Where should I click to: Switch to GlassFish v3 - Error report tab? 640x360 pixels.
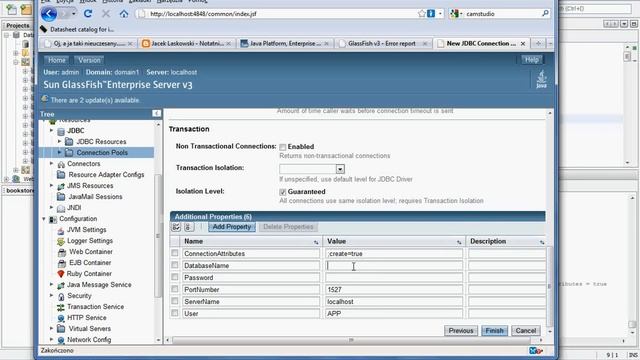[x=382, y=43]
